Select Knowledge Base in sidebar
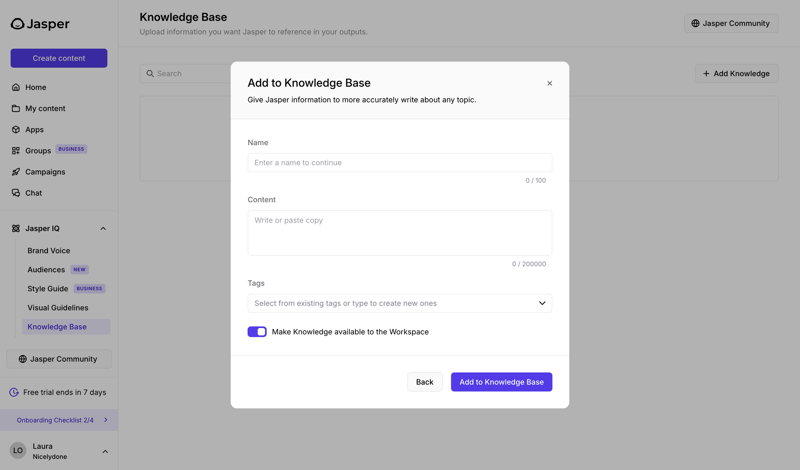 click(66, 327)
